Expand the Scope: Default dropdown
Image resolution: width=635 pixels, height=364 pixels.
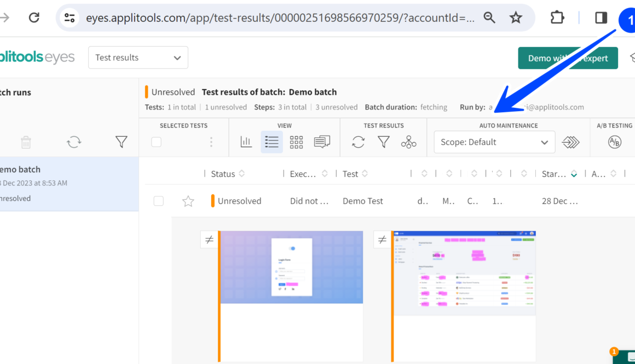point(494,142)
